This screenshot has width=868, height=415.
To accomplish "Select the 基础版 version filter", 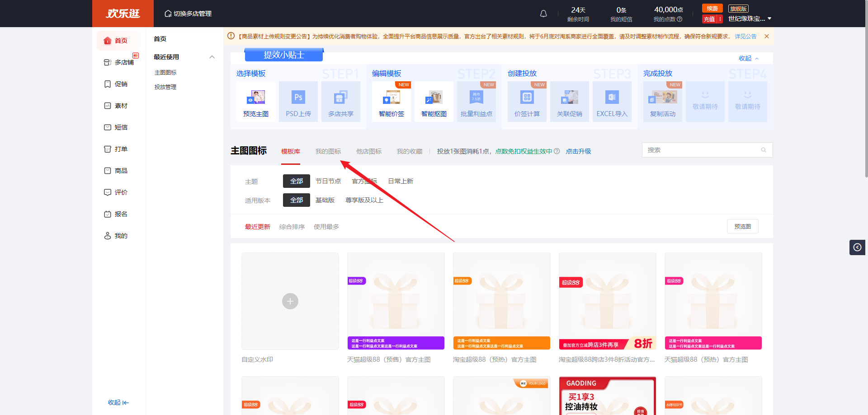I will click(325, 200).
